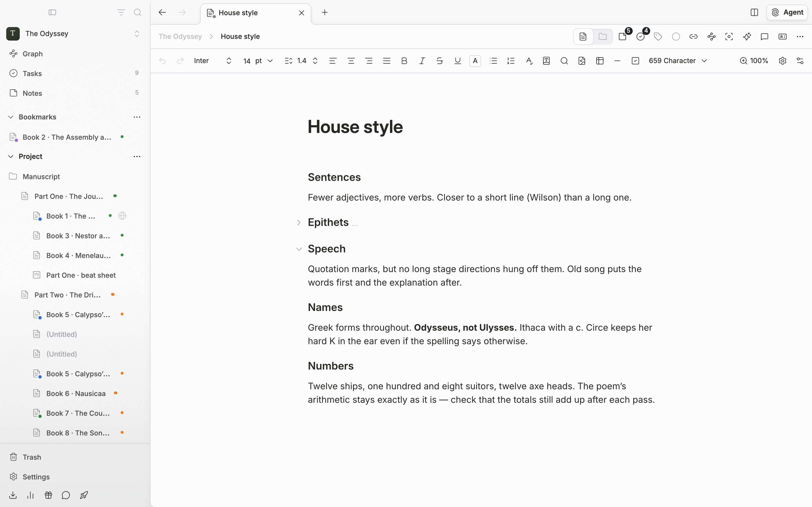Click the sidebar search icon
Image resolution: width=812 pixels, height=507 pixels.
pyautogui.click(x=138, y=12)
